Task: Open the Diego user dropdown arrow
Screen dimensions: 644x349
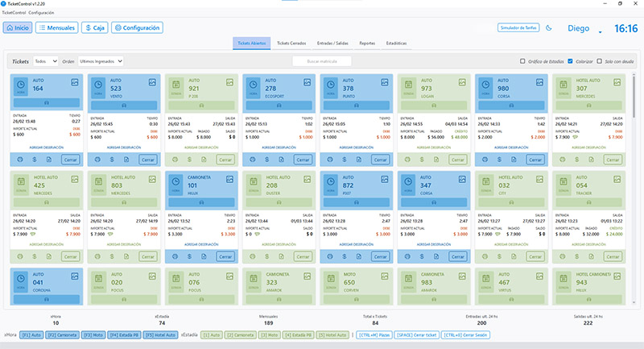Action: tap(601, 31)
